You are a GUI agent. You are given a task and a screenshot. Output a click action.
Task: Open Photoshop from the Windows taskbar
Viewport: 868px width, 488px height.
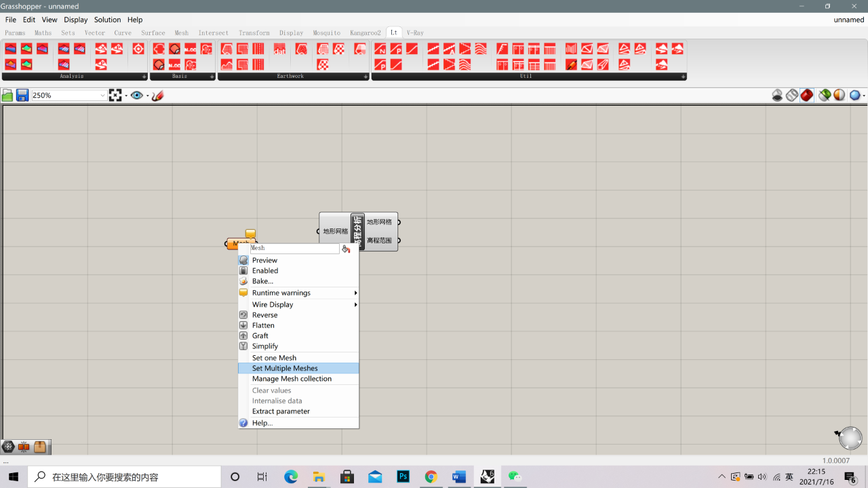tap(403, 477)
